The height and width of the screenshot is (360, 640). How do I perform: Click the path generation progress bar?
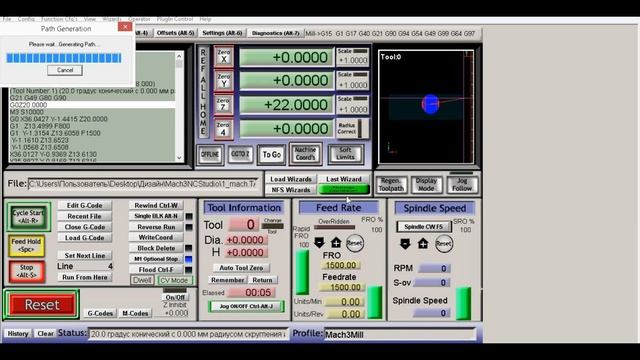pos(64,58)
